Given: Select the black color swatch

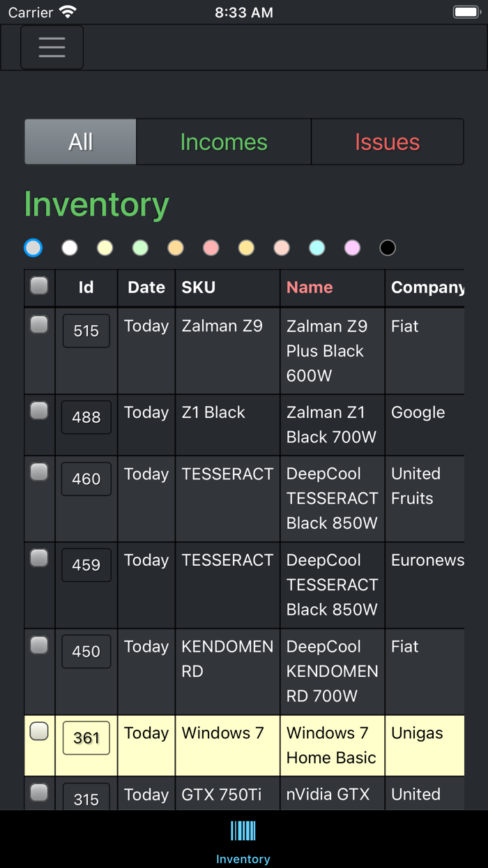Looking at the screenshot, I should pos(388,247).
